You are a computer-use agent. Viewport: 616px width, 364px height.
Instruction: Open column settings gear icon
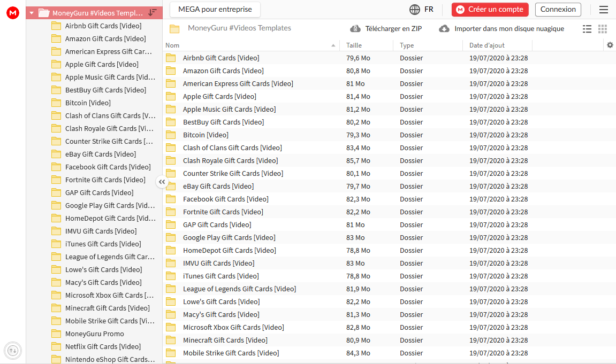point(610,45)
